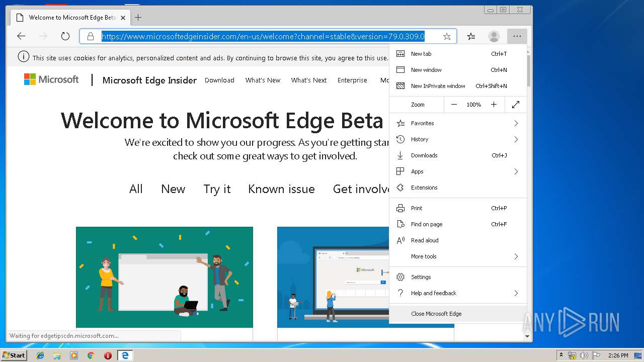Open the media player taskbar icon

coord(74,355)
